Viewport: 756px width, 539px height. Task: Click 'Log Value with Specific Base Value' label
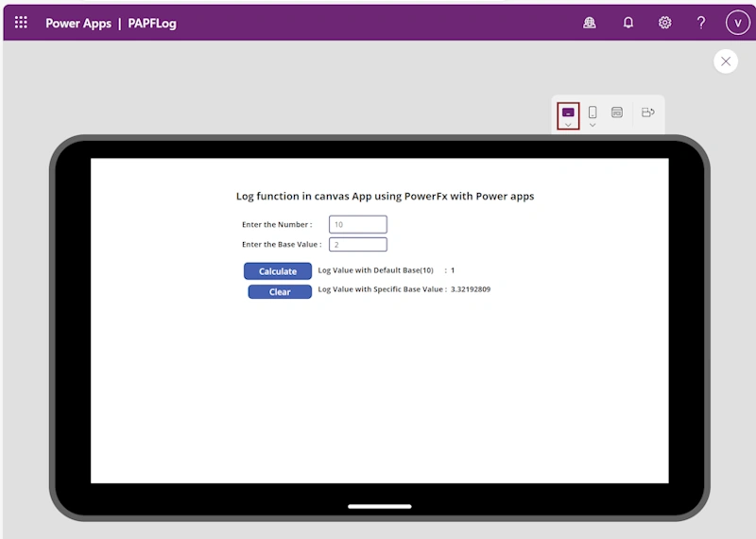[x=381, y=289]
